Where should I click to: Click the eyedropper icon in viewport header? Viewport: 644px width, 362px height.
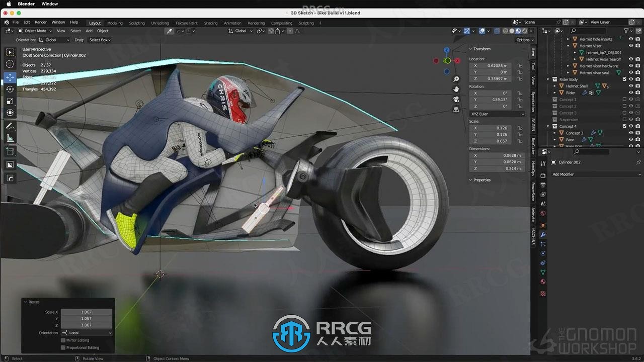(170, 31)
